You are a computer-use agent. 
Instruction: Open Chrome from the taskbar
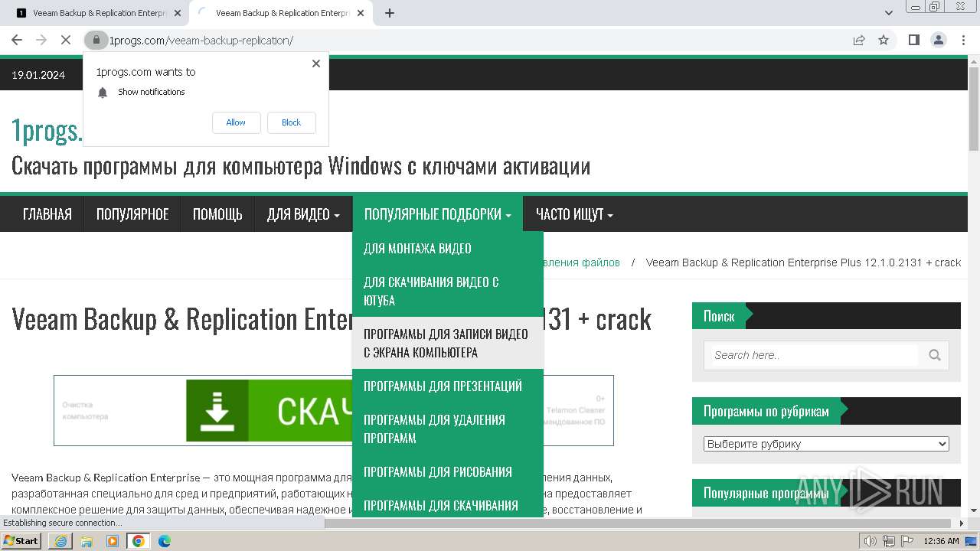tap(138, 541)
